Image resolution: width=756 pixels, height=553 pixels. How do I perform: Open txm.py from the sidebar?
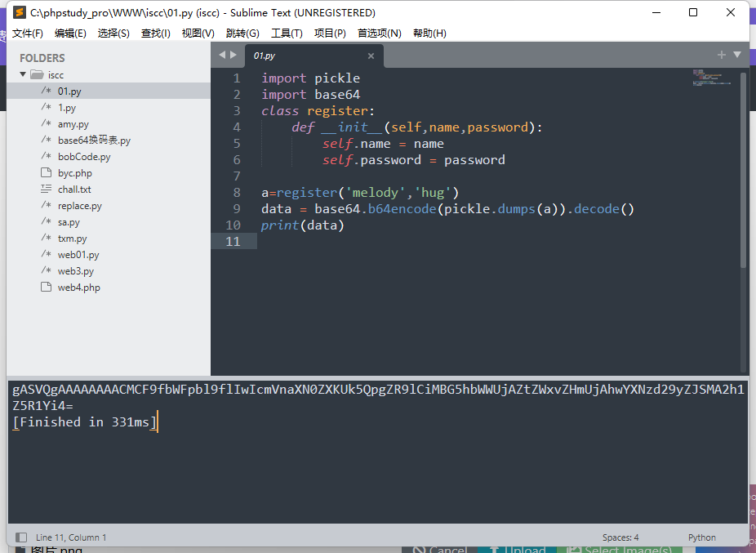click(x=73, y=239)
